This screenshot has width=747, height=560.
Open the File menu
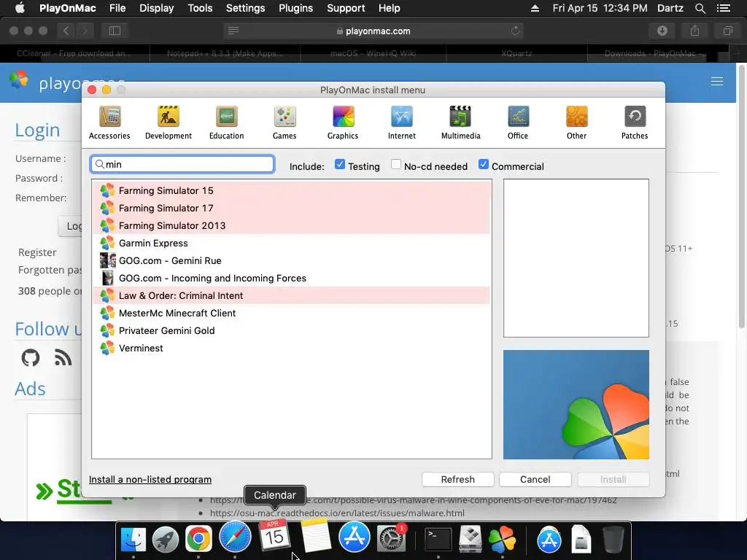tap(117, 8)
